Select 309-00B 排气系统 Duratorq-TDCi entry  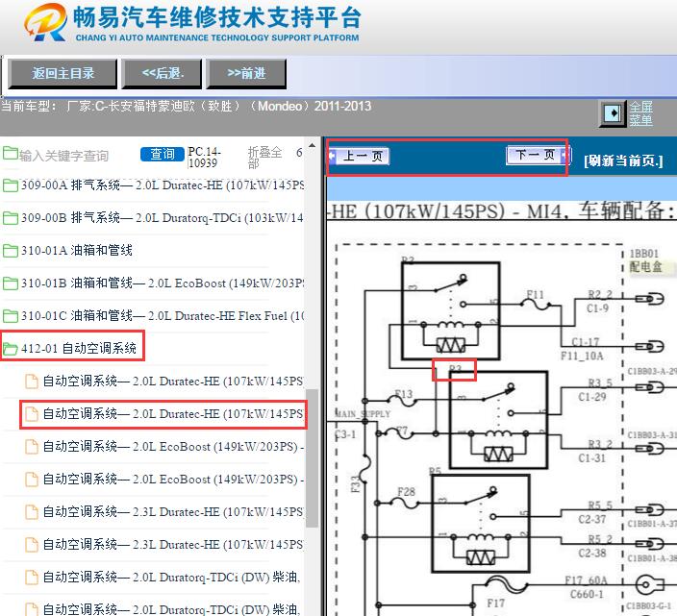click(x=163, y=218)
